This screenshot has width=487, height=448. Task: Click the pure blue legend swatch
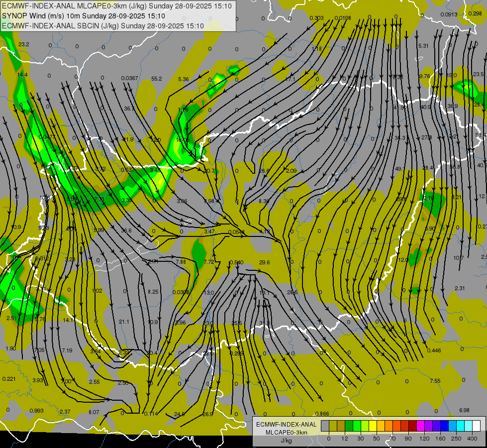pos(444,426)
